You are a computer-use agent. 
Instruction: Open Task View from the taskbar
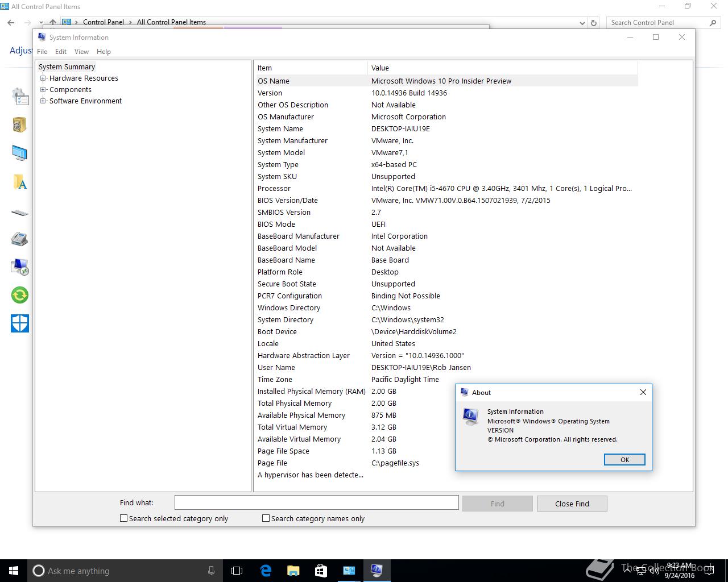click(x=237, y=571)
